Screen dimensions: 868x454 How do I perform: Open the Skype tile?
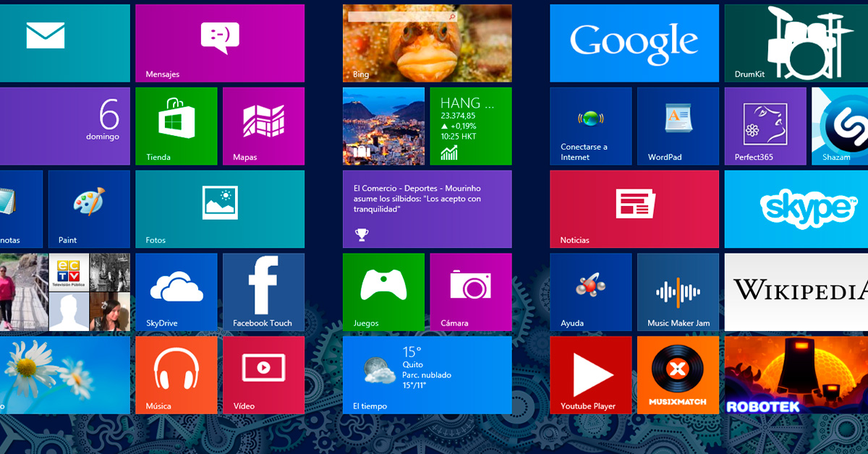pyautogui.click(x=796, y=209)
